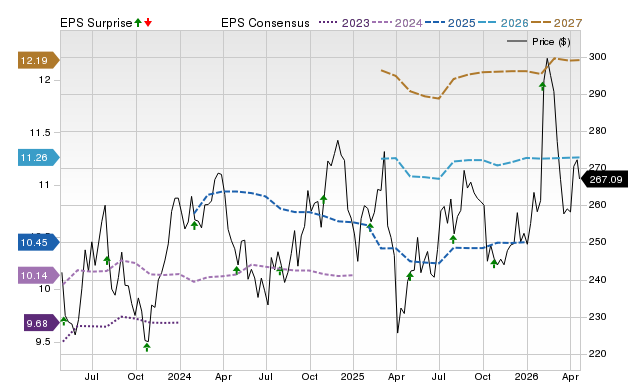Click the EPS Surprise heading

coord(96,23)
